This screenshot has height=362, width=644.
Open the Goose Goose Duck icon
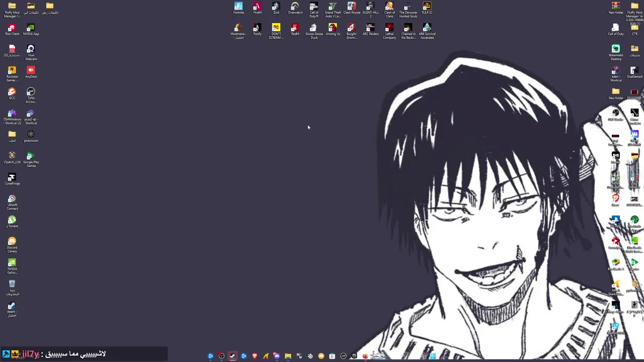pyautogui.click(x=314, y=31)
